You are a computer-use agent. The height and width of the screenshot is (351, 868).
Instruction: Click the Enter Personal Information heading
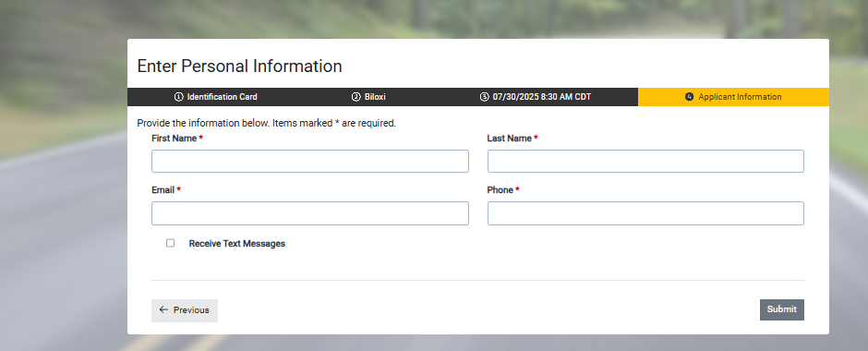pyautogui.click(x=240, y=66)
